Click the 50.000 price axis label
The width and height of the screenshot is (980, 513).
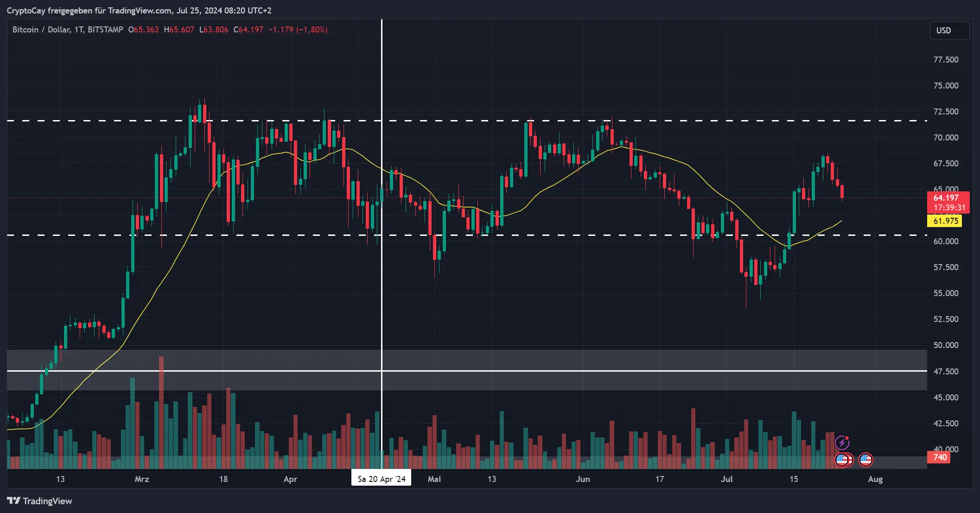coord(946,345)
